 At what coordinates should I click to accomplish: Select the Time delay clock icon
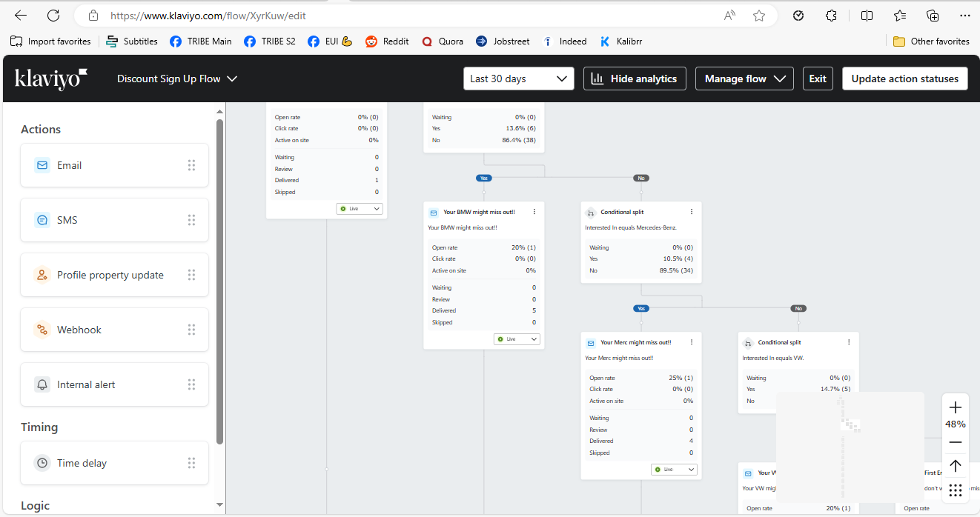[x=42, y=463]
